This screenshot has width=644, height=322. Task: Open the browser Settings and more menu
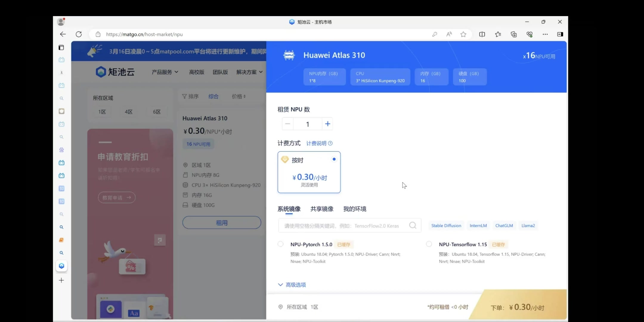(545, 34)
